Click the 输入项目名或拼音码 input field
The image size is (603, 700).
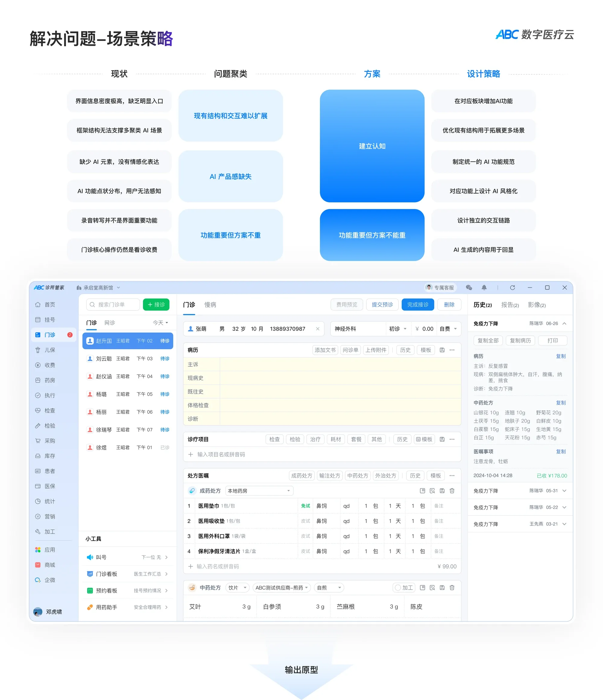pyautogui.click(x=322, y=455)
